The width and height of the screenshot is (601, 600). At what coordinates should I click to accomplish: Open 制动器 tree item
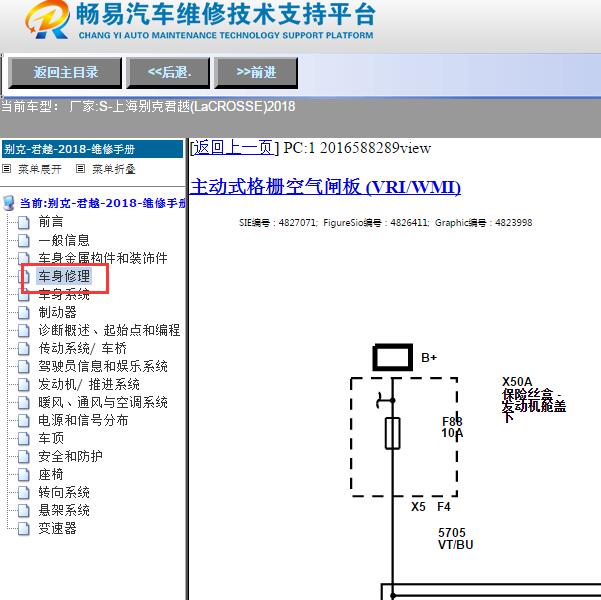[x=57, y=312]
